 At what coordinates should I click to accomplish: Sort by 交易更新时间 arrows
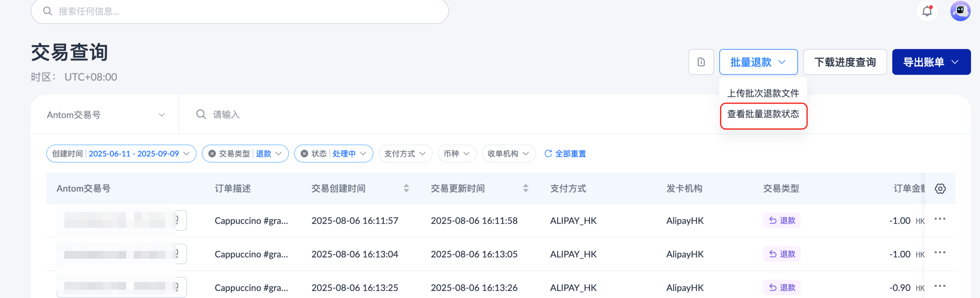pos(526,188)
